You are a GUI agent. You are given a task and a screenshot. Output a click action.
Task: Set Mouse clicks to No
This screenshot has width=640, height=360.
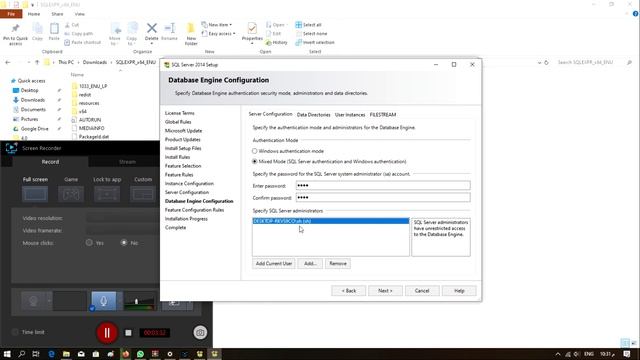click(124, 242)
